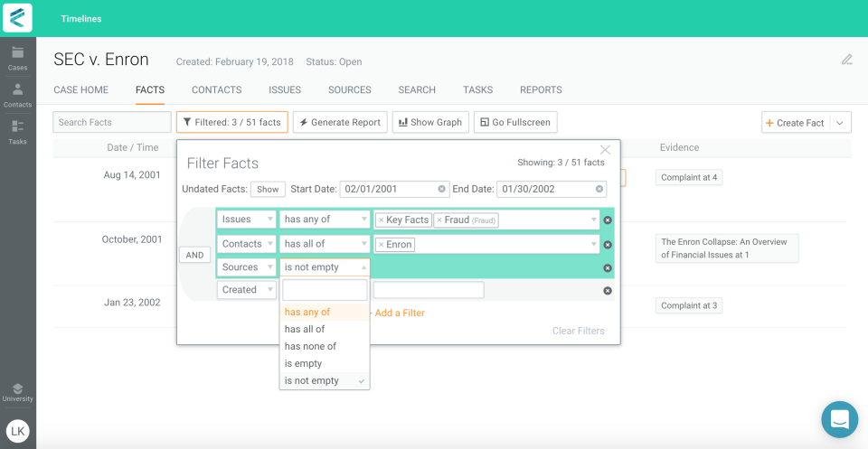Open the Created field dropdown
The width and height of the screenshot is (868, 449).
pyautogui.click(x=246, y=290)
